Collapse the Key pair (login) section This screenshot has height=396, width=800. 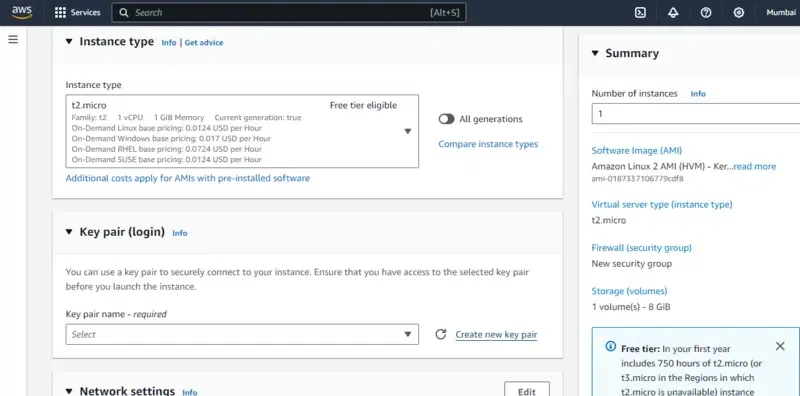[69, 232]
